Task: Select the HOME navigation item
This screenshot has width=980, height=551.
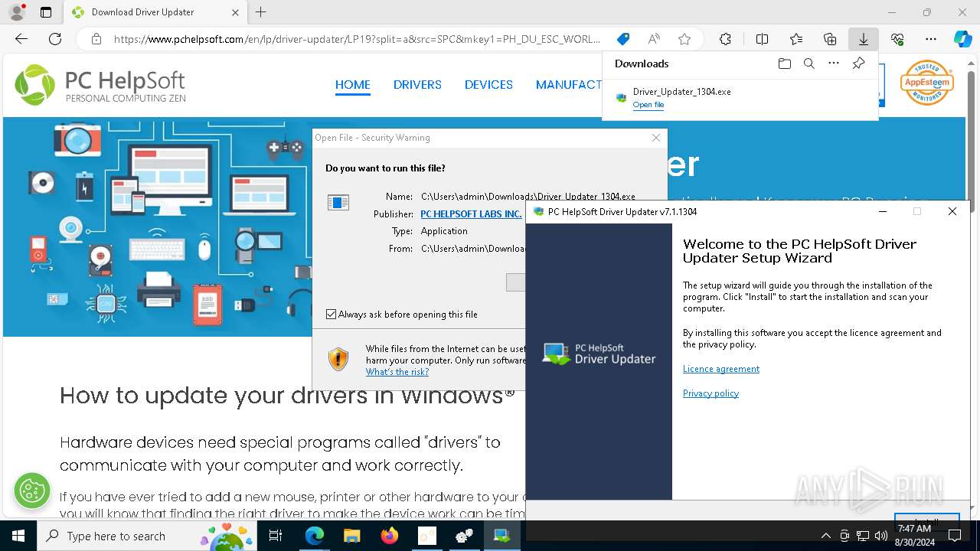Action: [x=353, y=84]
